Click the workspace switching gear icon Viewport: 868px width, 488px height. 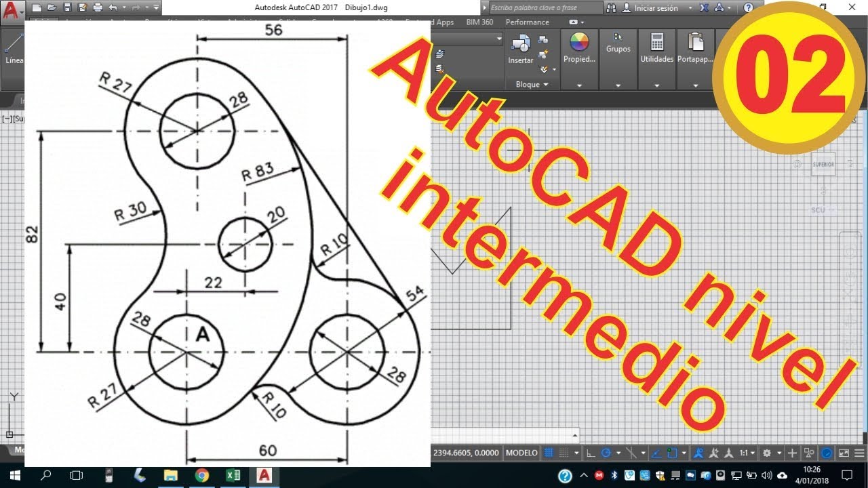point(766,453)
